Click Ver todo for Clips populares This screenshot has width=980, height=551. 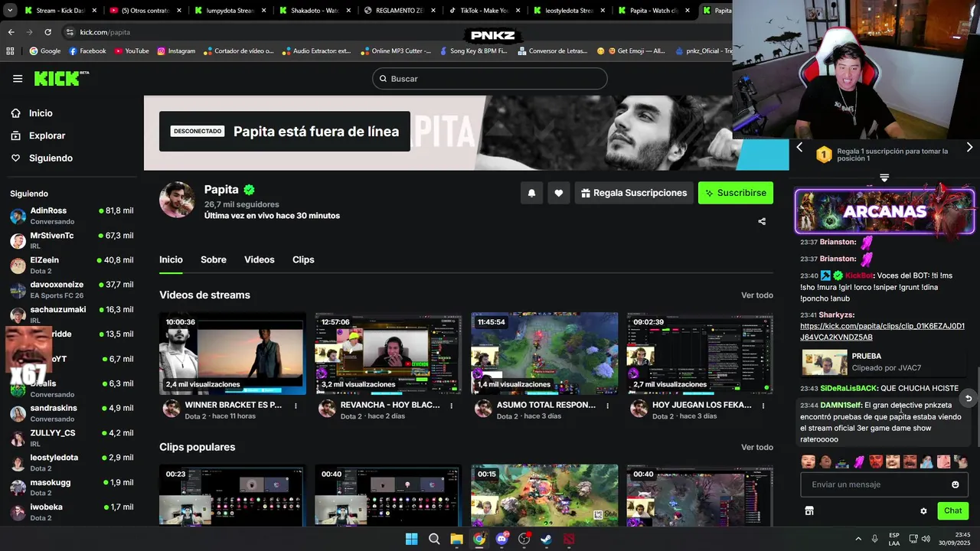(x=757, y=447)
